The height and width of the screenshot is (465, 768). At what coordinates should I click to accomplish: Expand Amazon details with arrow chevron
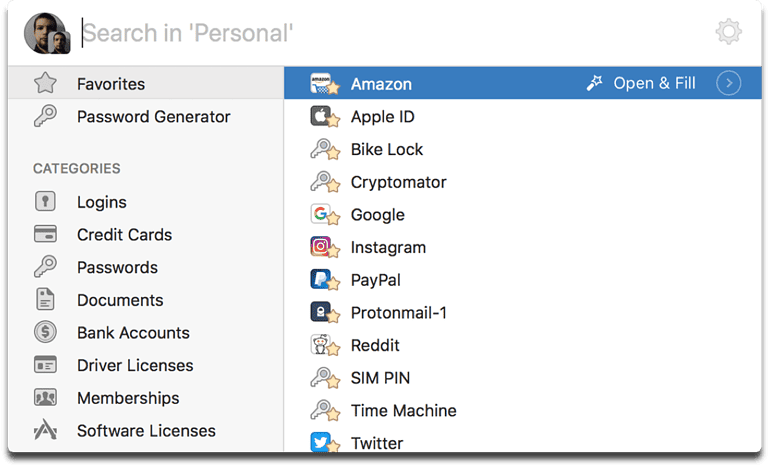729,83
